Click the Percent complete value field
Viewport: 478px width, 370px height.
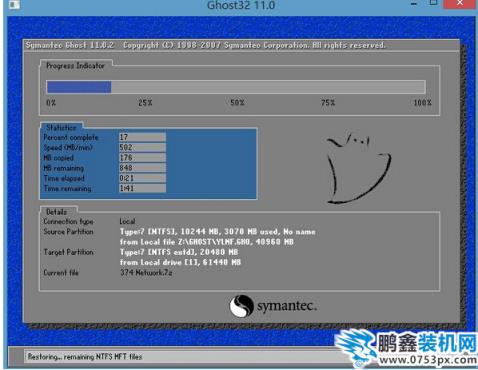(142, 137)
